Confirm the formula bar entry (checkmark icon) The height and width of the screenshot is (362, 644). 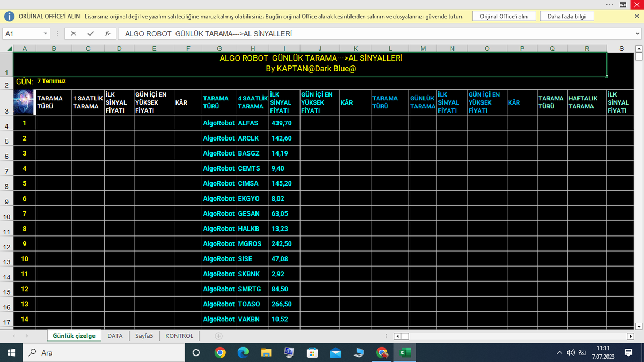[90, 33]
